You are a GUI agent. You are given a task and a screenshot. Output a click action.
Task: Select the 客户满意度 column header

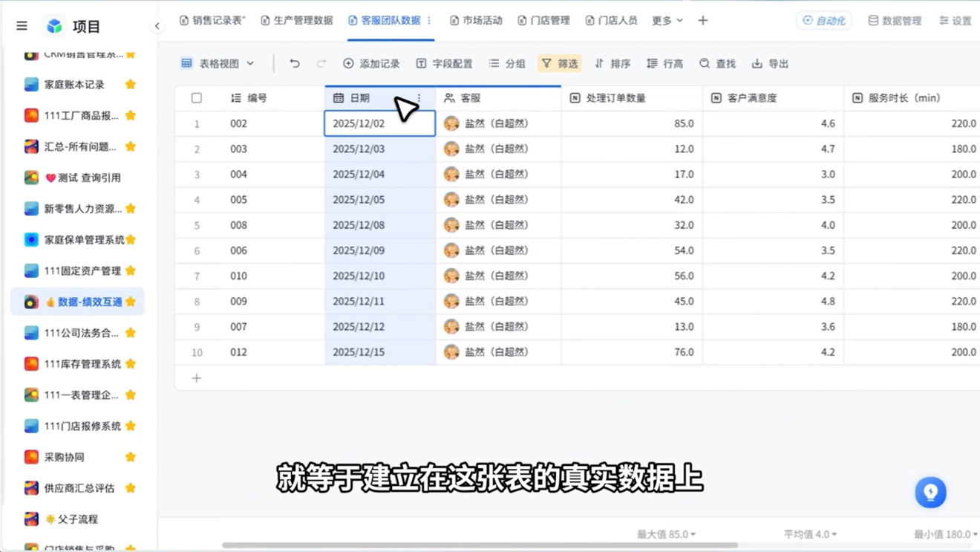773,98
